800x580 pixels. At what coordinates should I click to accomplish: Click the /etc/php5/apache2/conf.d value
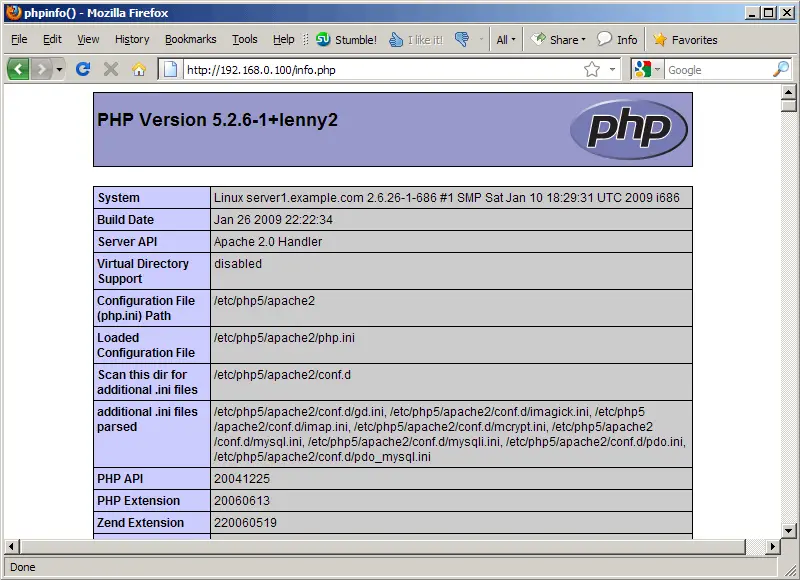click(282, 375)
